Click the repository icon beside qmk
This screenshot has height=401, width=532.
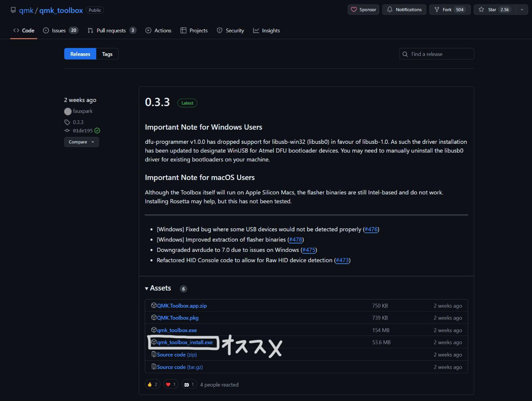13,10
